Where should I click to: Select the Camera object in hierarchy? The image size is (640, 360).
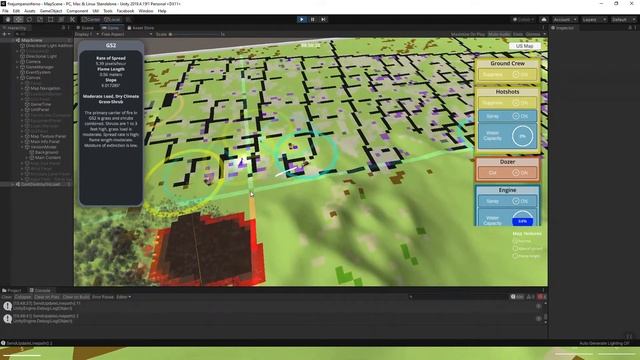[33, 62]
